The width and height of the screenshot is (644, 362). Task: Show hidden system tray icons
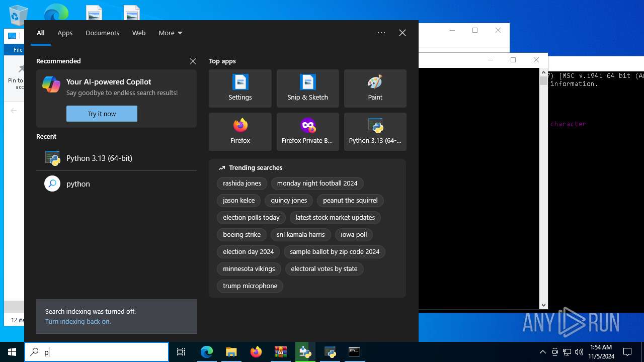[542, 352]
